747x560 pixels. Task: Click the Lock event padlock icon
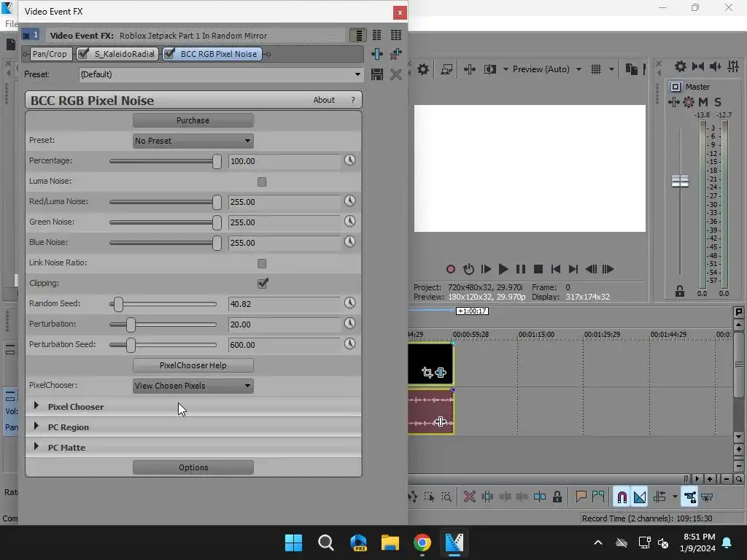click(557, 497)
